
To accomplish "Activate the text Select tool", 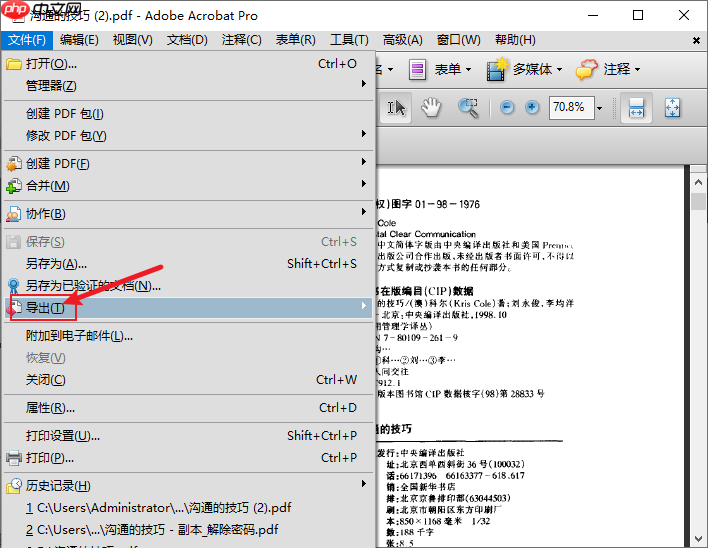I will tap(396, 108).
